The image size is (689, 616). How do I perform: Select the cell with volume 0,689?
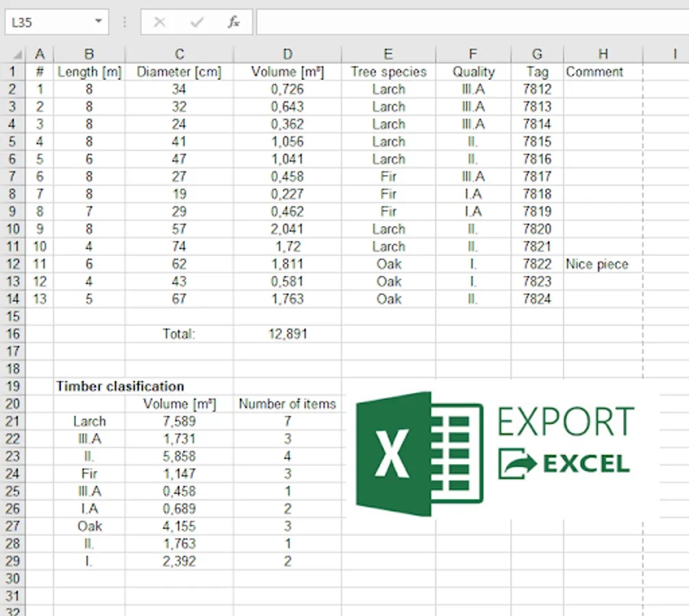179,509
